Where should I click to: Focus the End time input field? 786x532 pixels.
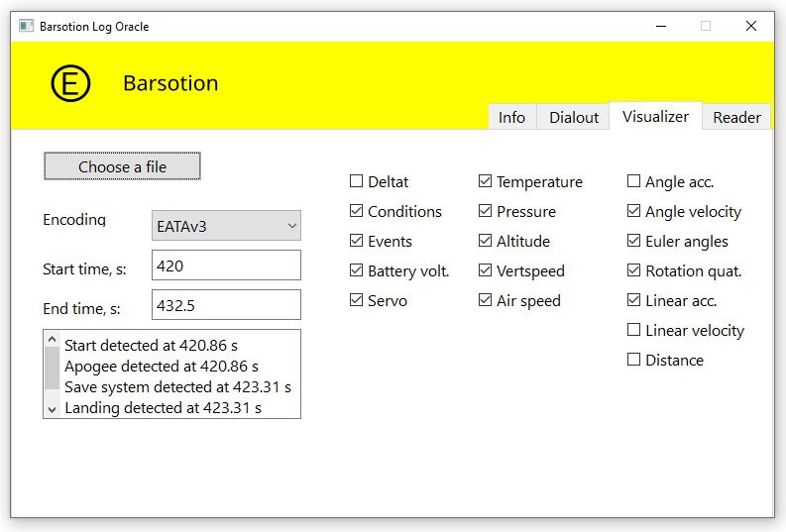click(226, 305)
